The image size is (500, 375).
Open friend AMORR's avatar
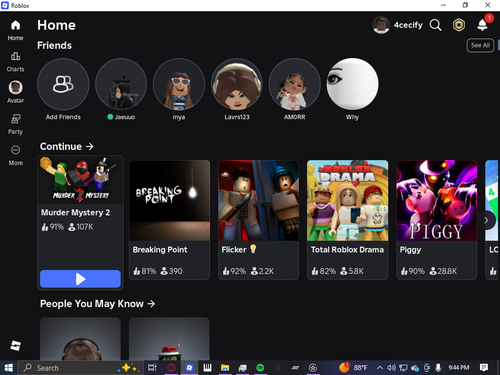pyautogui.click(x=295, y=84)
